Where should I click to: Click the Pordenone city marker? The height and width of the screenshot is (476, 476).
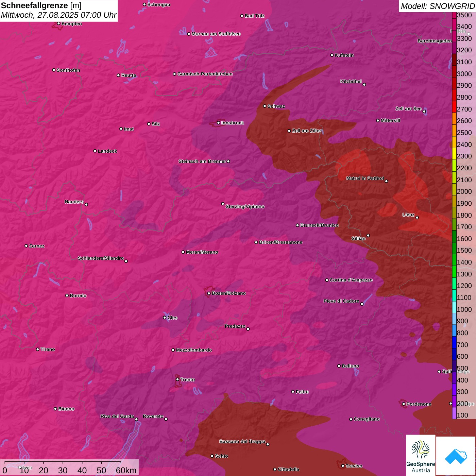[x=404, y=404]
